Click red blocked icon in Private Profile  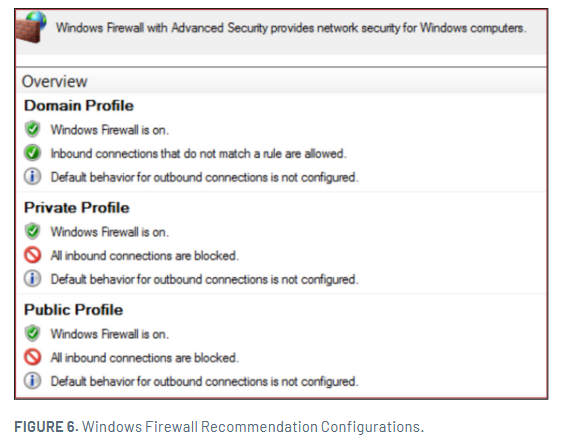pyautogui.click(x=33, y=255)
